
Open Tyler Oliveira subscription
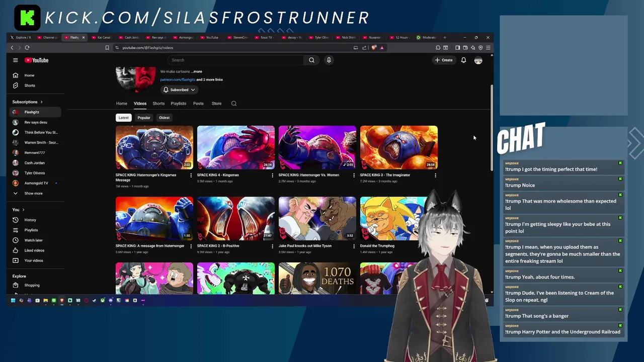click(35, 173)
